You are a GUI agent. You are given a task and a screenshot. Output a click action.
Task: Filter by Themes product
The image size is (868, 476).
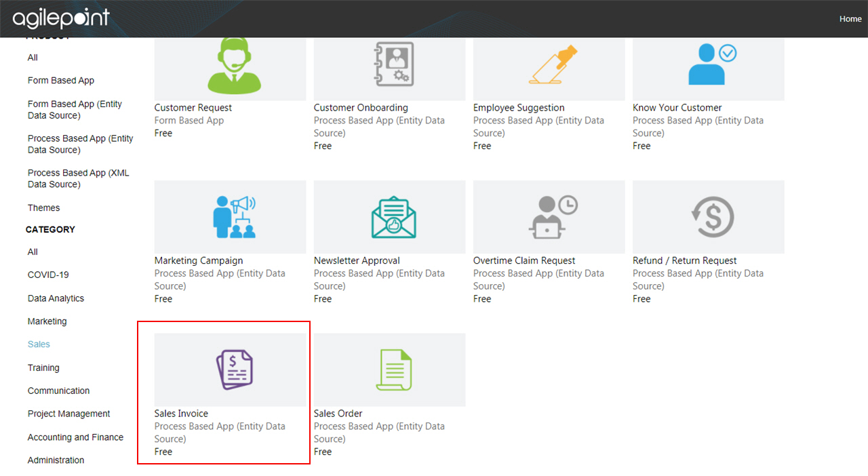tap(43, 208)
